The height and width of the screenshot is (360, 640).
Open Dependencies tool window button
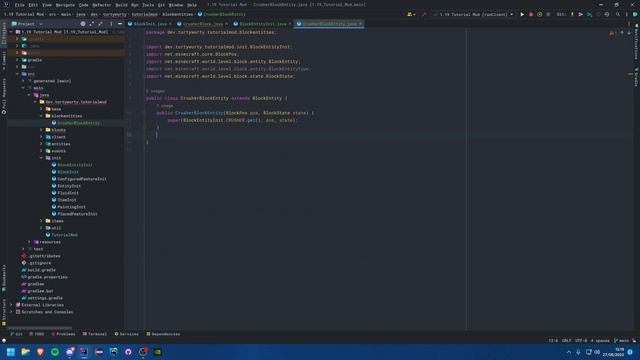tap(163, 334)
